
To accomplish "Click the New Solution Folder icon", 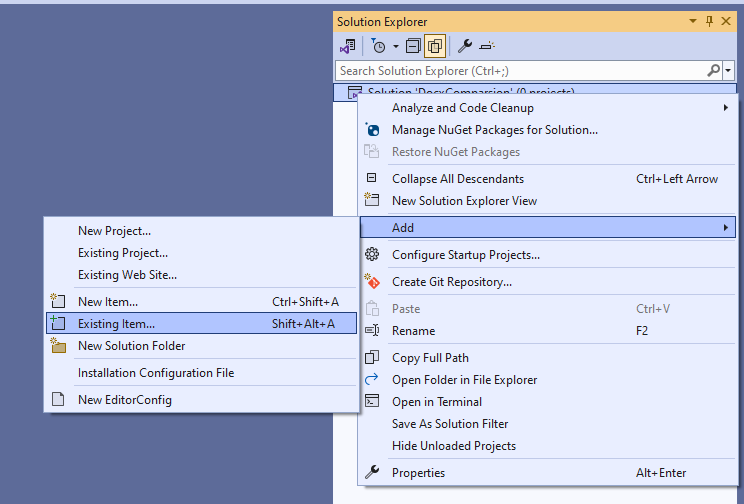I will [58, 345].
